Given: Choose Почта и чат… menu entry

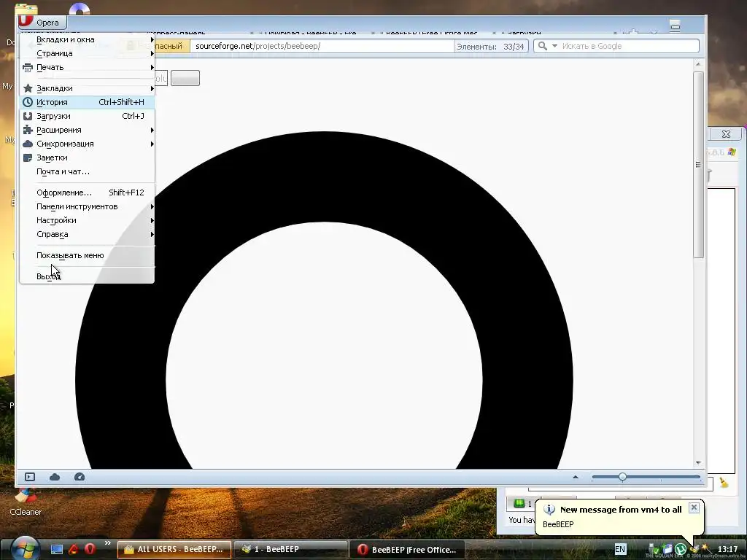Looking at the screenshot, I should pyautogui.click(x=88, y=171).
